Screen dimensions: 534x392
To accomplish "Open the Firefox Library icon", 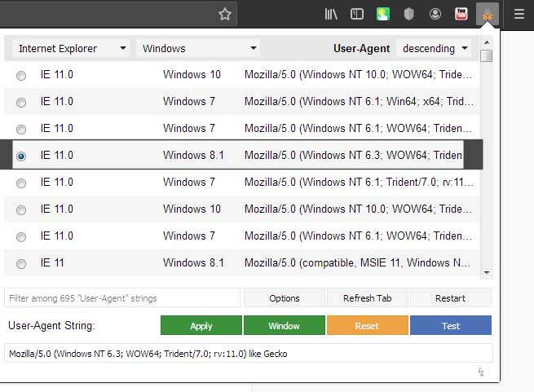I will pos(331,15).
